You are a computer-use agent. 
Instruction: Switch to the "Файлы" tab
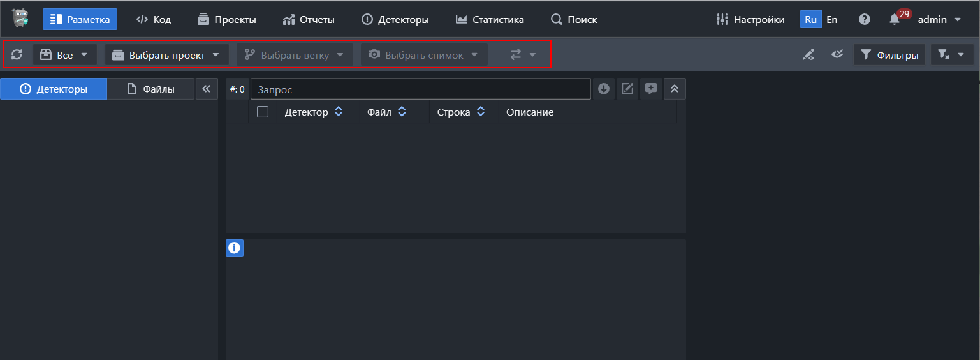click(x=150, y=89)
